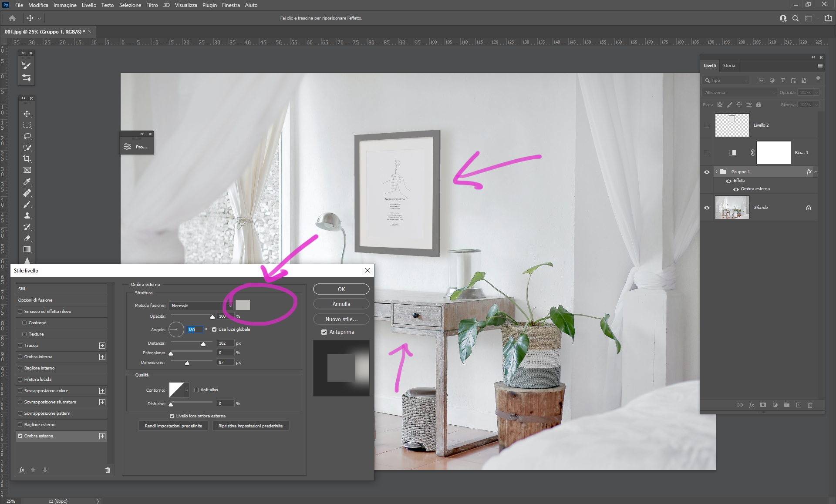
Task: Open the Contorno curve dropdown arrow
Action: [x=186, y=390]
